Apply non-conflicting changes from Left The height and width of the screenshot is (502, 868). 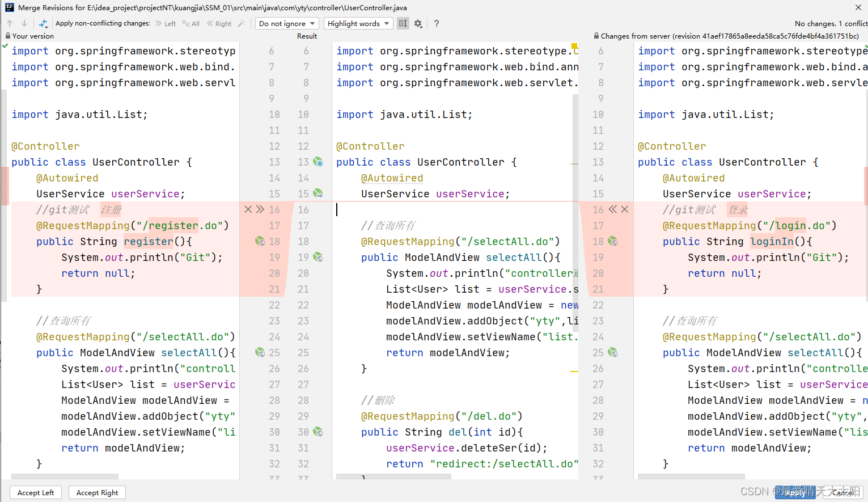(x=166, y=24)
